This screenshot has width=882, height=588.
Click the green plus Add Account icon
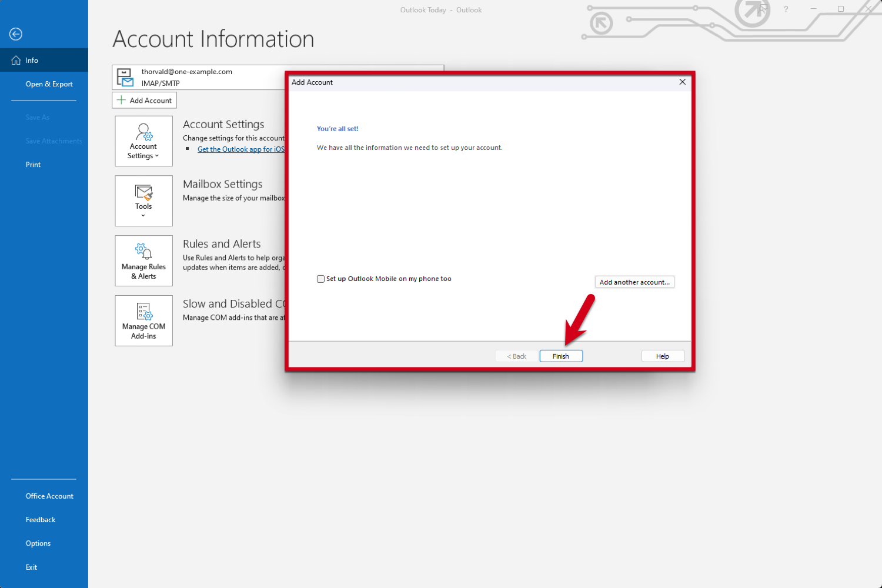coord(121,100)
